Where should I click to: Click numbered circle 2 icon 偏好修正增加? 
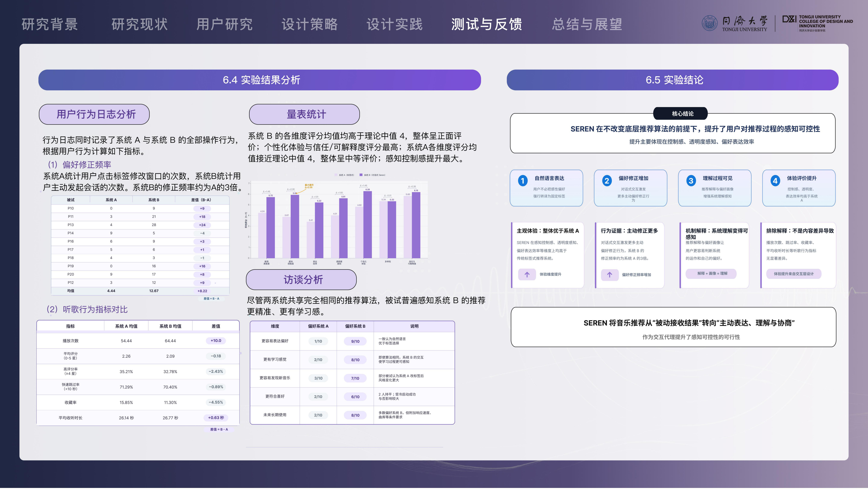point(607,181)
